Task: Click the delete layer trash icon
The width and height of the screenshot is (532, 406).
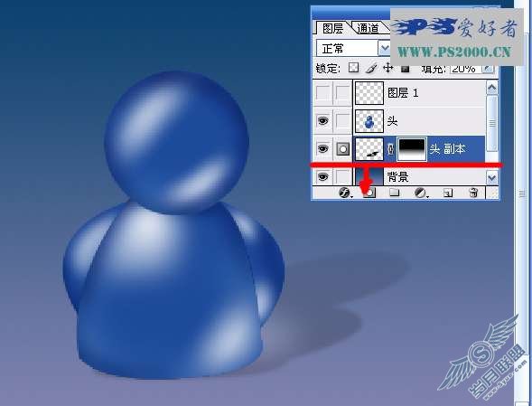Action: coord(473,193)
